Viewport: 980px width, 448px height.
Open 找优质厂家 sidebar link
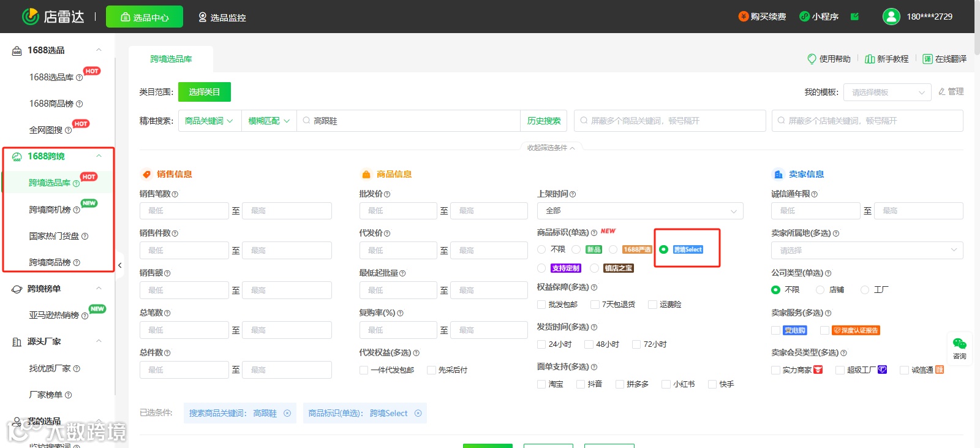pos(50,368)
